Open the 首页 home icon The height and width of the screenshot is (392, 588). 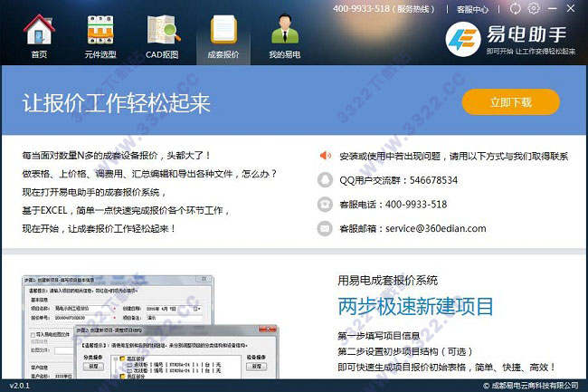coord(39,36)
